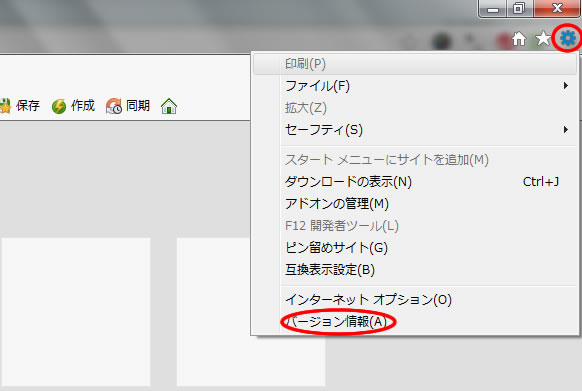Image resolution: width=582 pixels, height=391 pixels.
Task: Click the 同期 sync clock icon
Action: (x=114, y=106)
